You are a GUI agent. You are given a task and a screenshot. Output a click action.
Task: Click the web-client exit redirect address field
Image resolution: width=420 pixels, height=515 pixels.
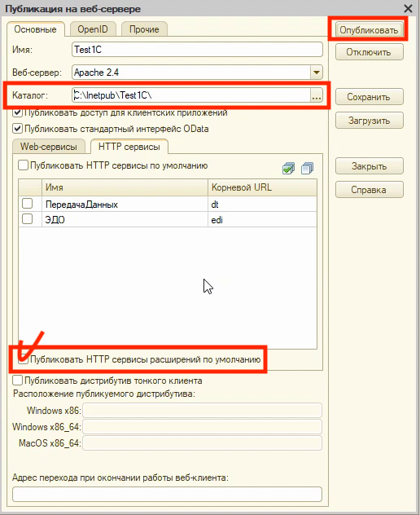coord(167,495)
